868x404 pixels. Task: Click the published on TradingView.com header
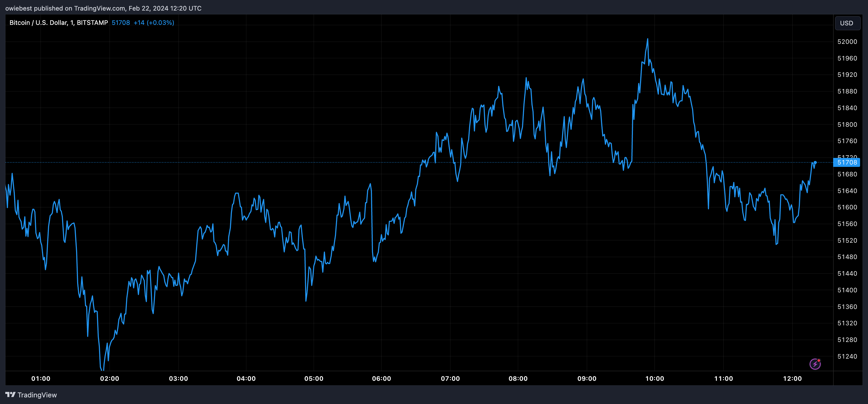point(103,8)
